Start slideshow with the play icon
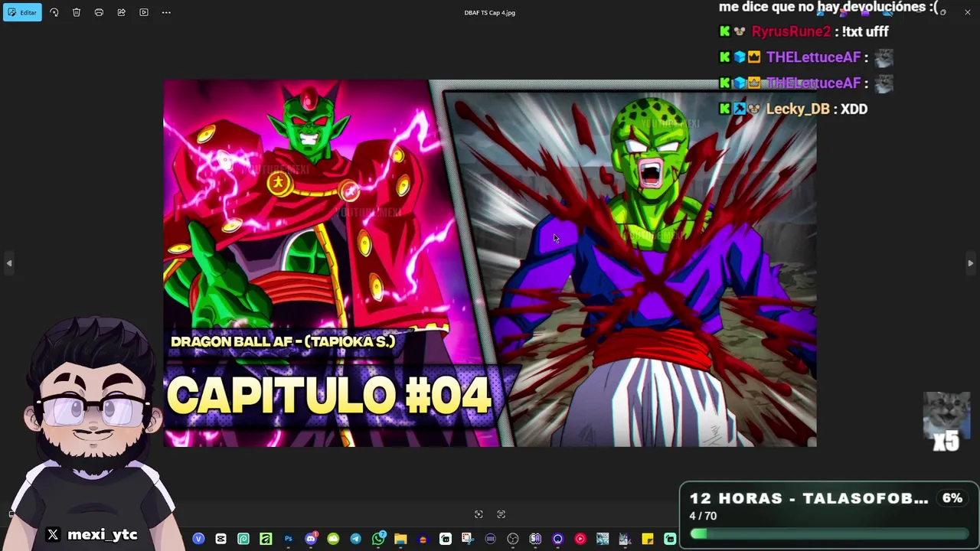Screen dimensions: 980x551 (144, 12)
